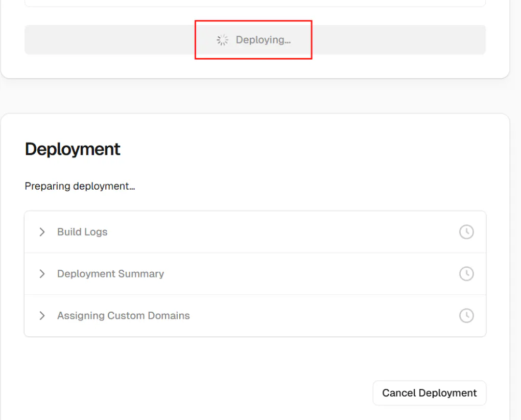Expand the Build Logs chevron
521x420 pixels.
pyautogui.click(x=42, y=232)
